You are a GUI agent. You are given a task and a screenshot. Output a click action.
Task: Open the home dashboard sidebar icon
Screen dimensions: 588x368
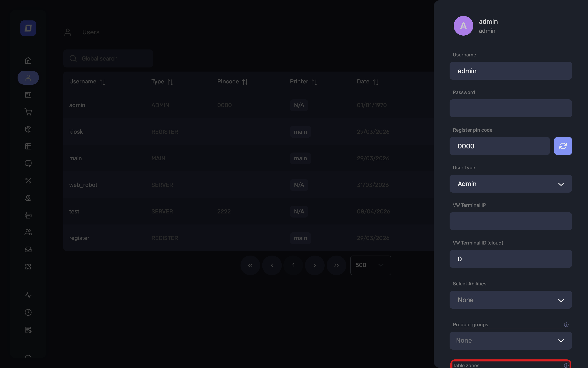28,61
